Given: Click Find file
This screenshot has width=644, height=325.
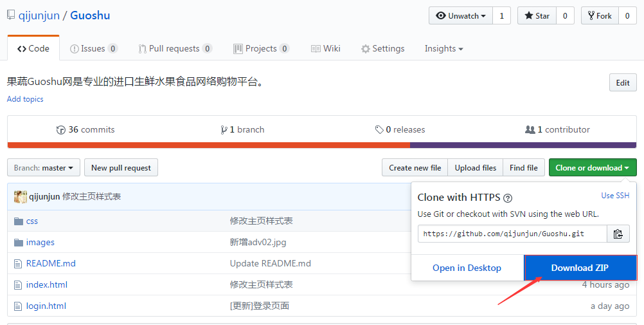Looking at the screenshot, I should pyautogui.click(x=524, y=168).
